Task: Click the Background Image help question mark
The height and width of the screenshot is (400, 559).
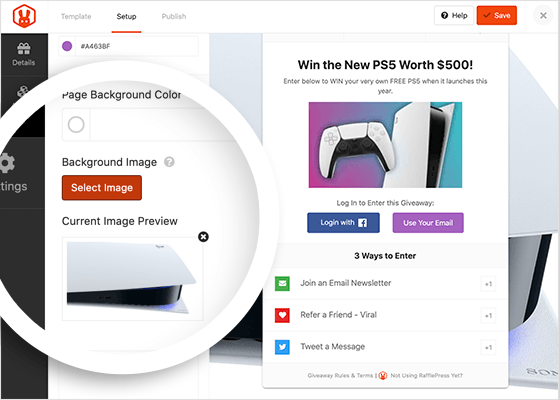Action: [x=169, y=162]
